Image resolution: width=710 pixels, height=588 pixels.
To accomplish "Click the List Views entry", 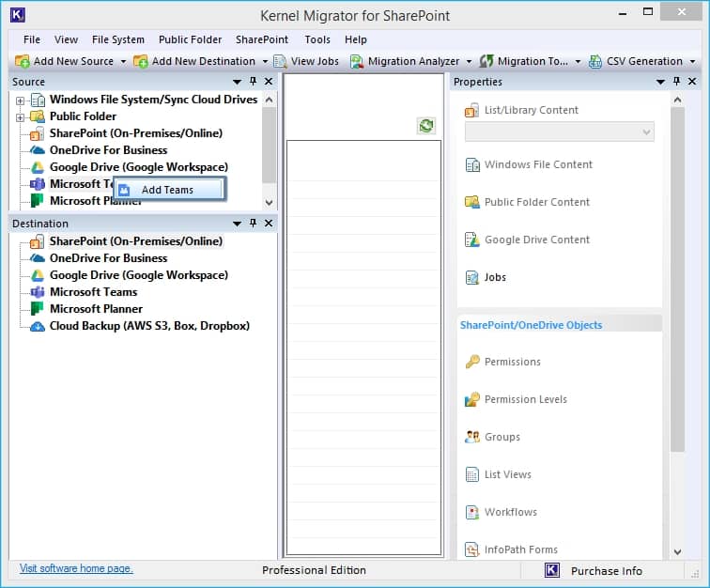I will tap(507, 474).
